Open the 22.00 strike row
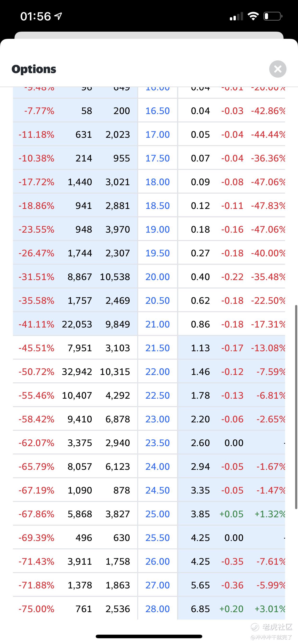This screenshot has width=298, height=644. pyautogui.click(x=157, y=372)
